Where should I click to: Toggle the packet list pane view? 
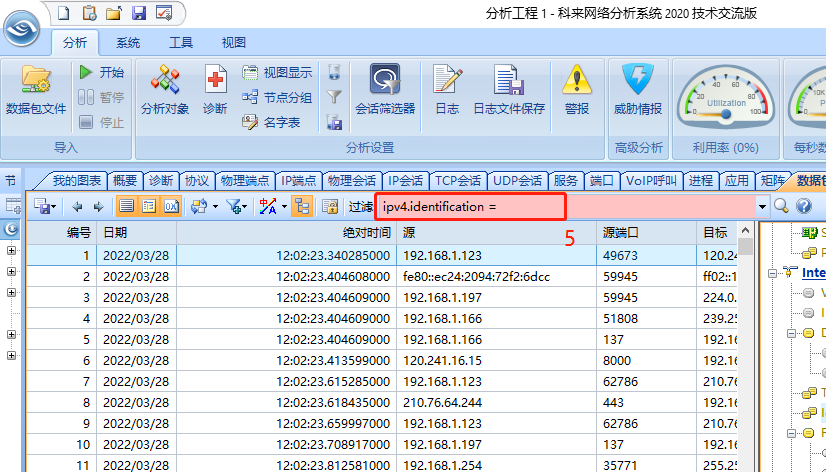126,206
